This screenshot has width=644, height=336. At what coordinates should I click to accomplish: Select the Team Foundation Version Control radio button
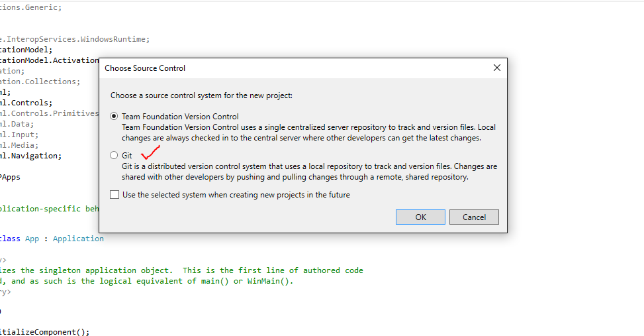(115, 116)
